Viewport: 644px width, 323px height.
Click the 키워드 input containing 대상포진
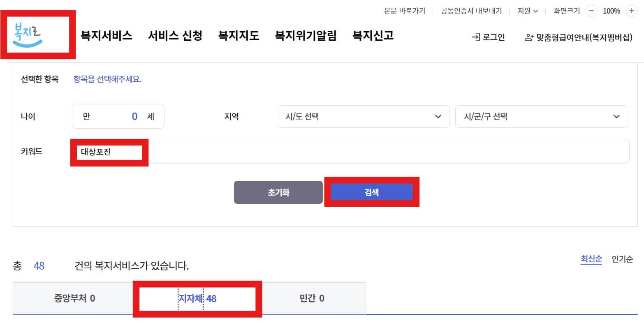(109, 152)
